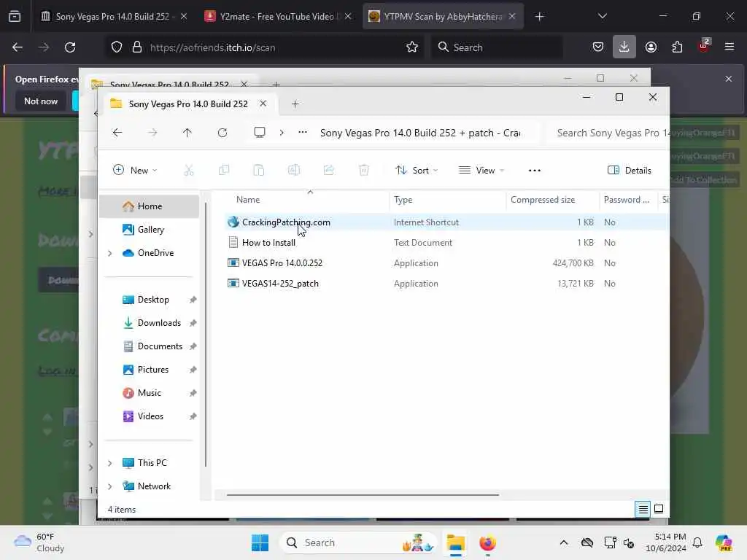This screenshot has width=747, height=560.
Task: Go back in File Explorer navigation
Action: pos(117,133)
